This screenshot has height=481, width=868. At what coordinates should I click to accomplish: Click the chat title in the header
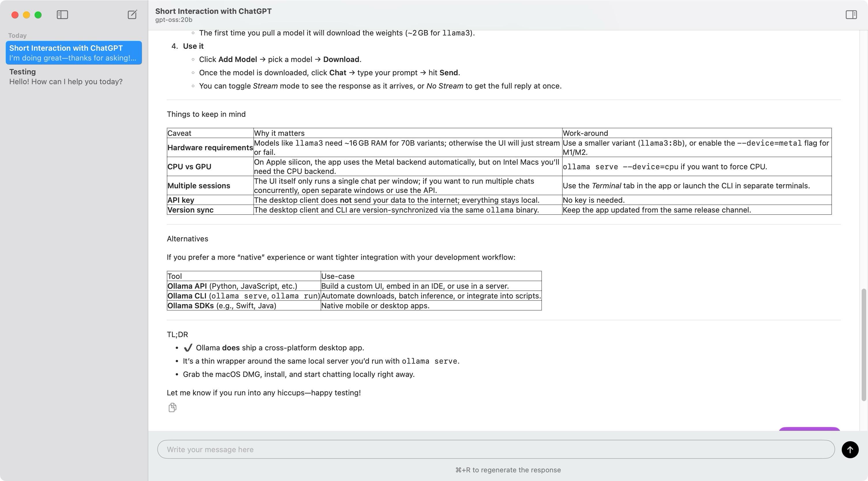(213, 11)
